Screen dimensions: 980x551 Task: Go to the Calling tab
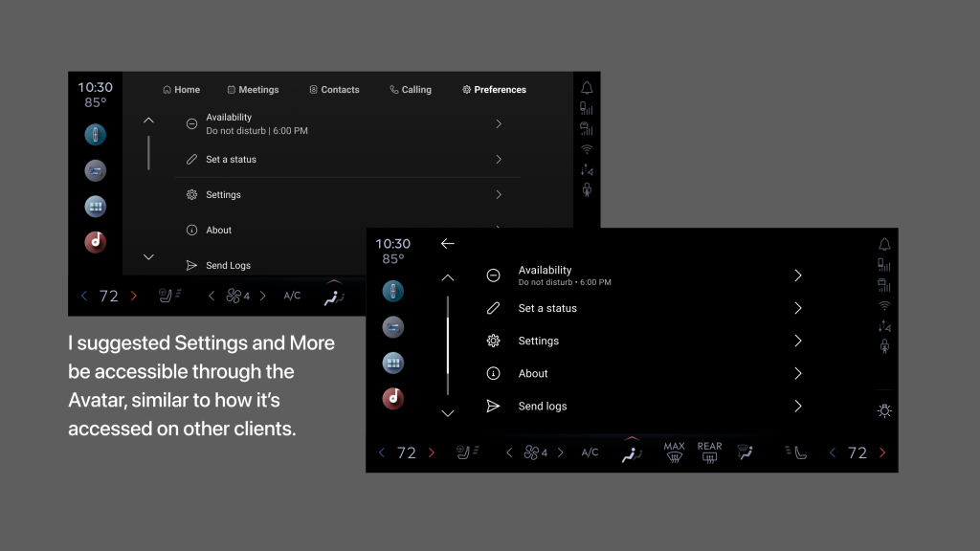[411, 90]
